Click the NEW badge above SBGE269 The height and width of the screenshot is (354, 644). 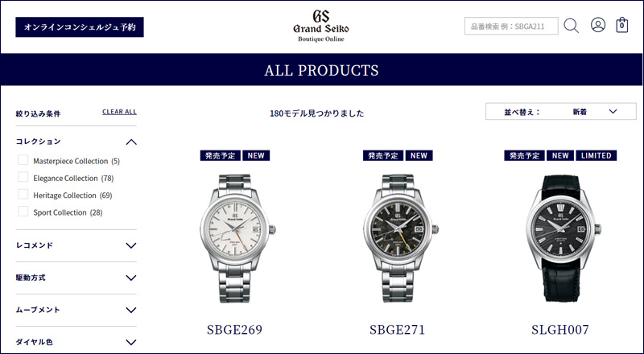coord(256,155)
